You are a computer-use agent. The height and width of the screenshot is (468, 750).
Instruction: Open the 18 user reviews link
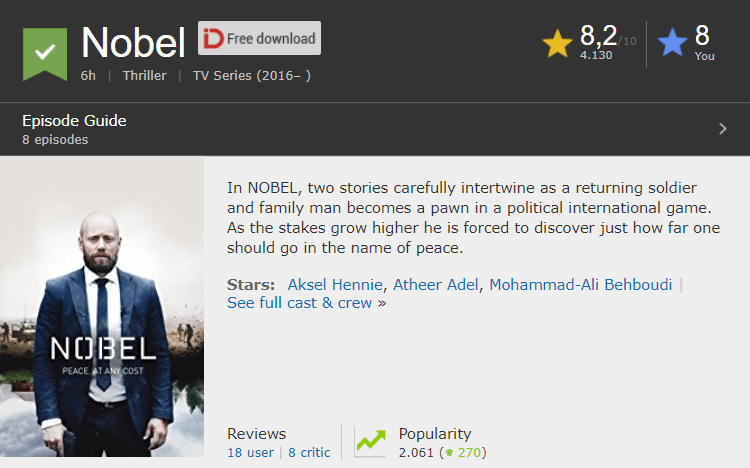pyautogui.click(x=250, y=453)
